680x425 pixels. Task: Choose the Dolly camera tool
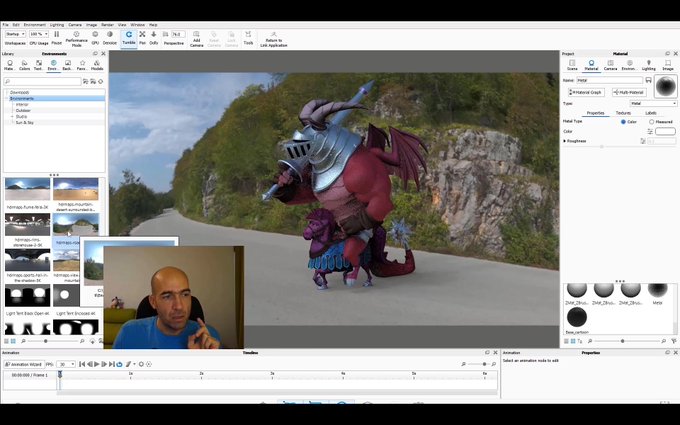154,38
